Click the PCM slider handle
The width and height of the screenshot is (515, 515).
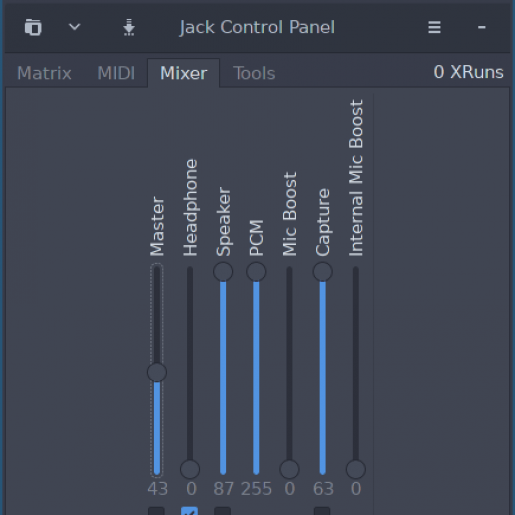pos(256,272)
